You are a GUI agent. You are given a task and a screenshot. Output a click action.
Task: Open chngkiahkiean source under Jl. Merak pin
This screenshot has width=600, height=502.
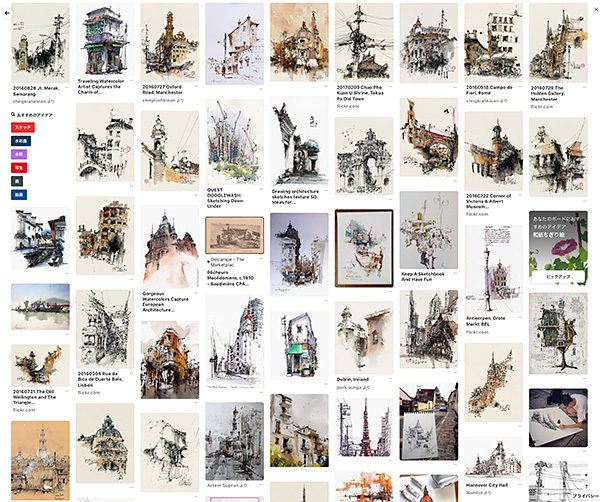pos(34,101)
